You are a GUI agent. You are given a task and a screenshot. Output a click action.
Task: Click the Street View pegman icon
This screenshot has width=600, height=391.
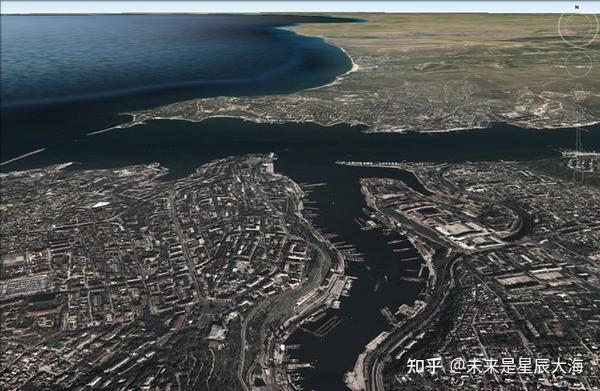tap(580, 93)
